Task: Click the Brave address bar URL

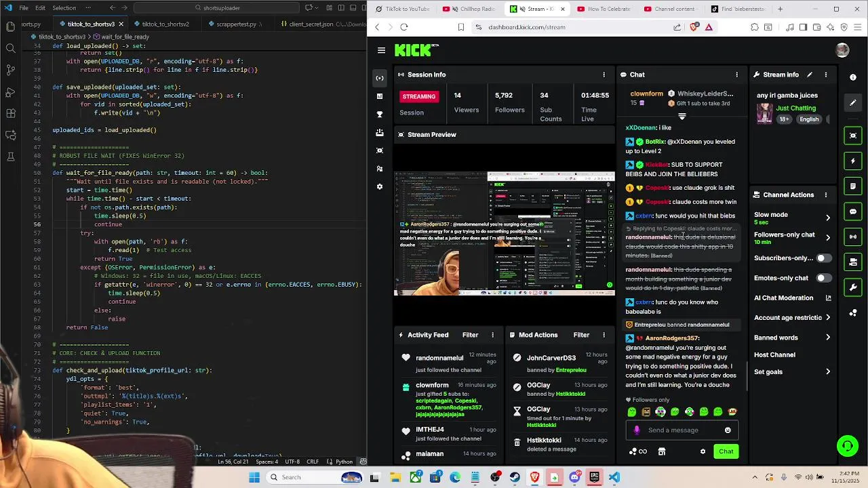Action: [526, 27]
